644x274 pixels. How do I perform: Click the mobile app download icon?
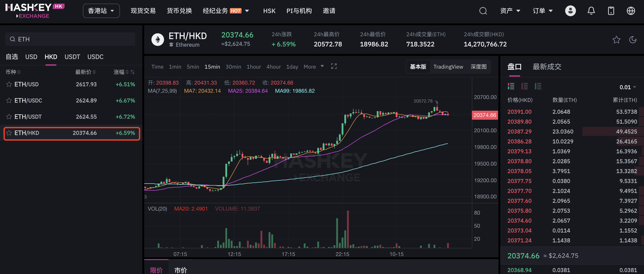tap(611, 11)
